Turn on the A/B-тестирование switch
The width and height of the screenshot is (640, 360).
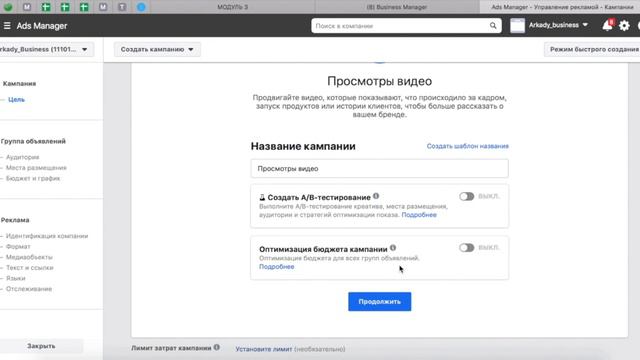467,196
